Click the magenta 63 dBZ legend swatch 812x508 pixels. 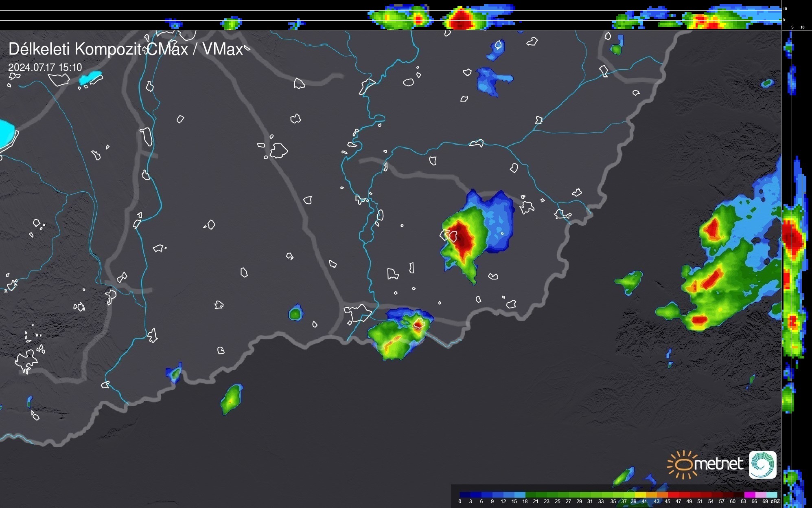coord(749,495)
